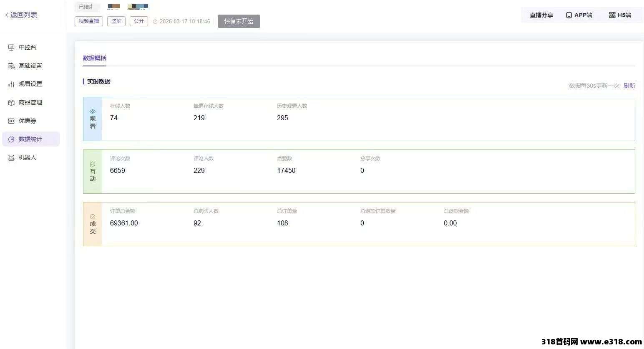Go back via 返回列表 link
Screen dimensions: 644x349
tap(21, 15)
